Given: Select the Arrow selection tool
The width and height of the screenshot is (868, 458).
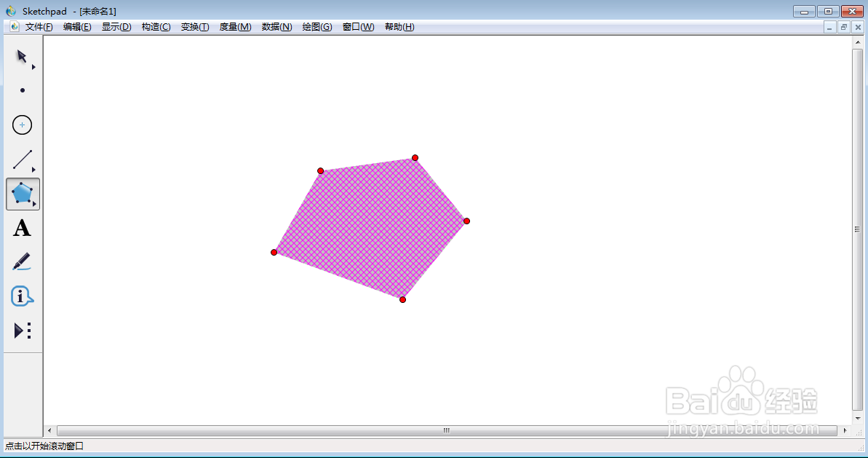Looking at the screenshot, I should [22, 57].
